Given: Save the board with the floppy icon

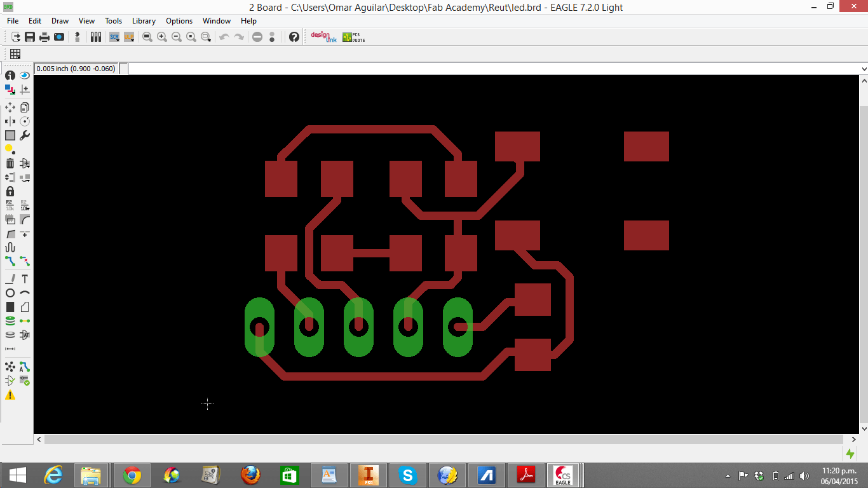Looking at the screenshot, I should coord(30,37).
